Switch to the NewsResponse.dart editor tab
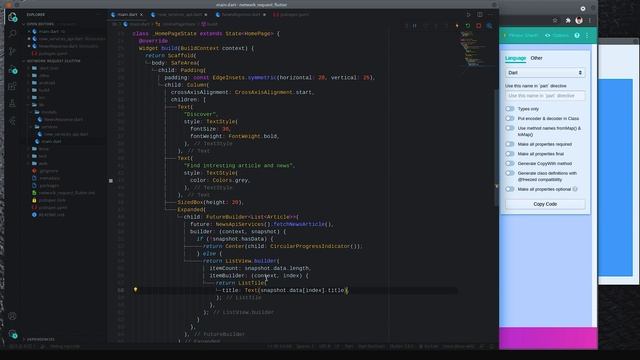Screen dimensions: 640x360 click(240, 15)
